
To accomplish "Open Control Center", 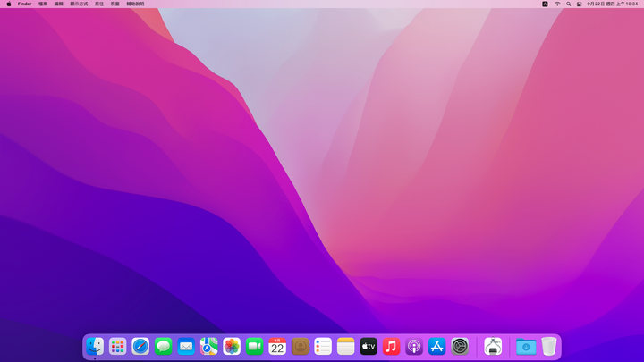I will (579, 4).
